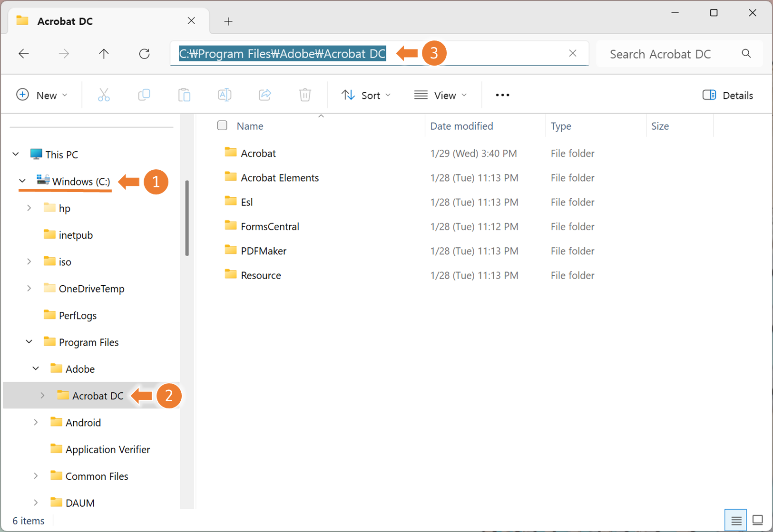
Task: Click the forward navigation arrow
Action: coord(64,54)
